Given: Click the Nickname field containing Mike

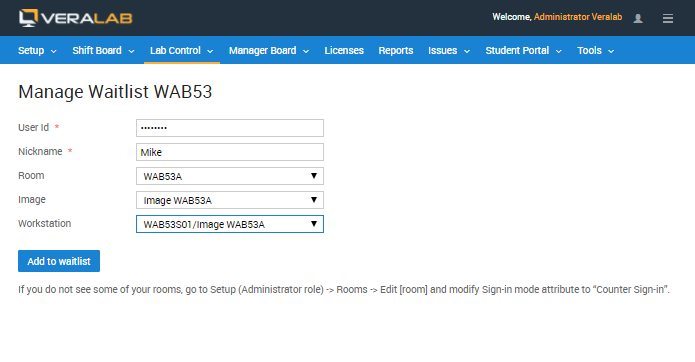Looking at the screenshot, I should tap(230, 152).
